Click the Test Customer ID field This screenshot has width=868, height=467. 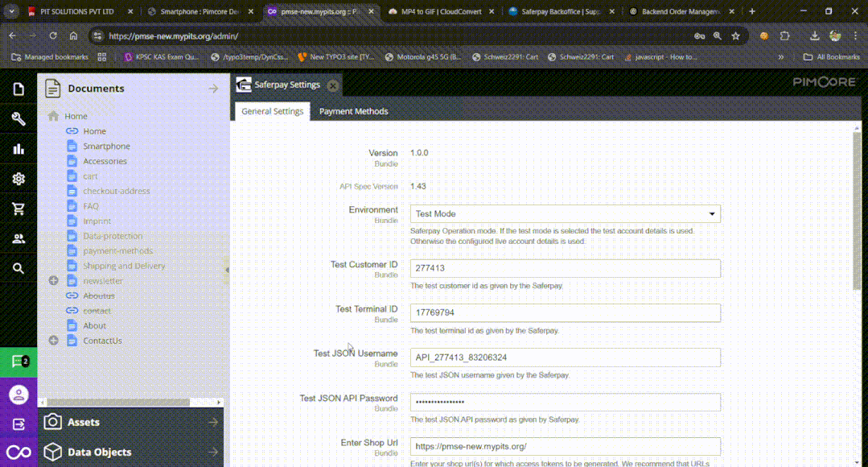[x=566, y=268]
